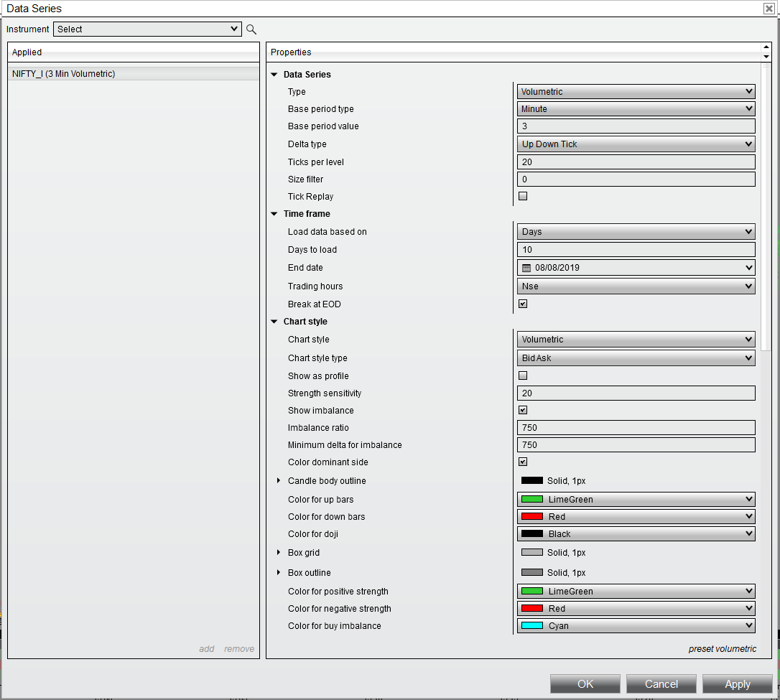This screenshot has height=700, width=780.
Task: Select NIFTY_I (3 Min Volumetric) in Applied list
Action: 134,73
